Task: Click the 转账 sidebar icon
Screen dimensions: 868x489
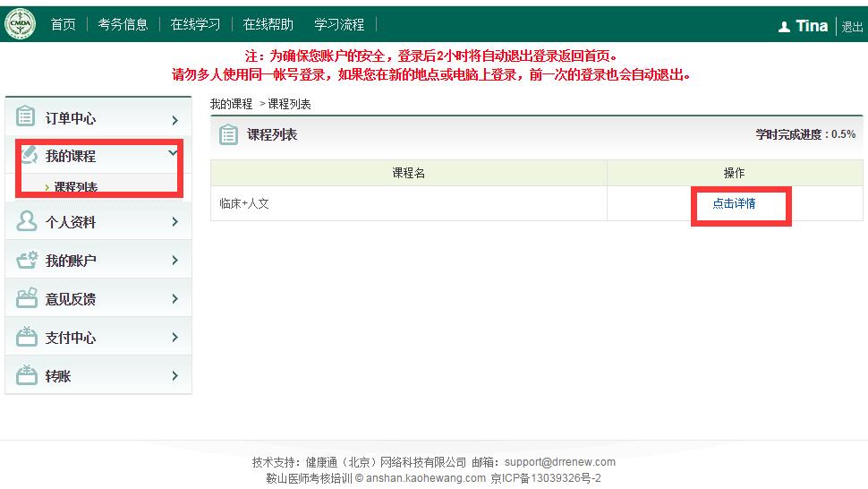Action: tap(27, 375)
